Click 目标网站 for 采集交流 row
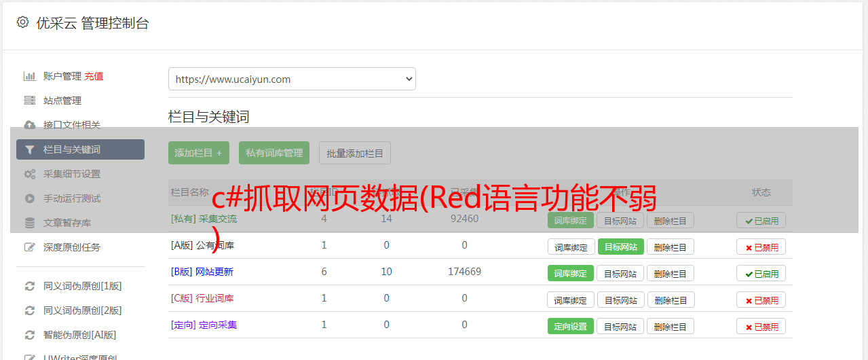This screenshot has width=868, height=360. [620, 220]
